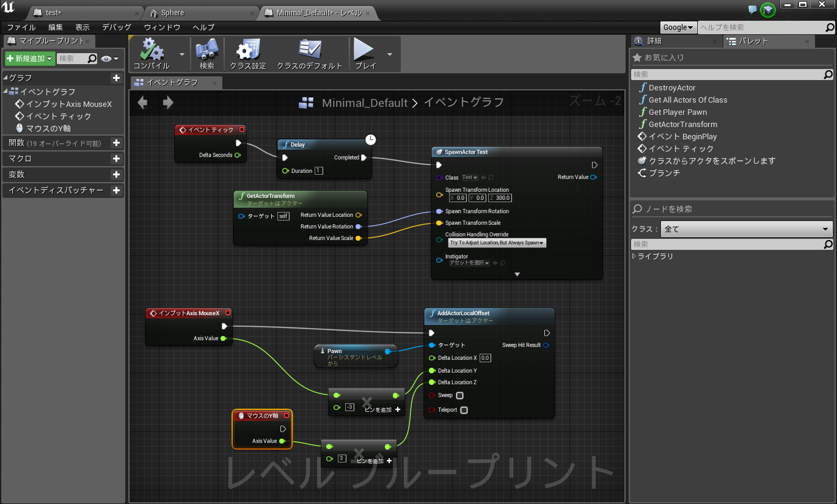The width and height of the screenshot is (837, 504).
Task: Click the GetActorTransform node title
Action: click(x=270, y=196)
